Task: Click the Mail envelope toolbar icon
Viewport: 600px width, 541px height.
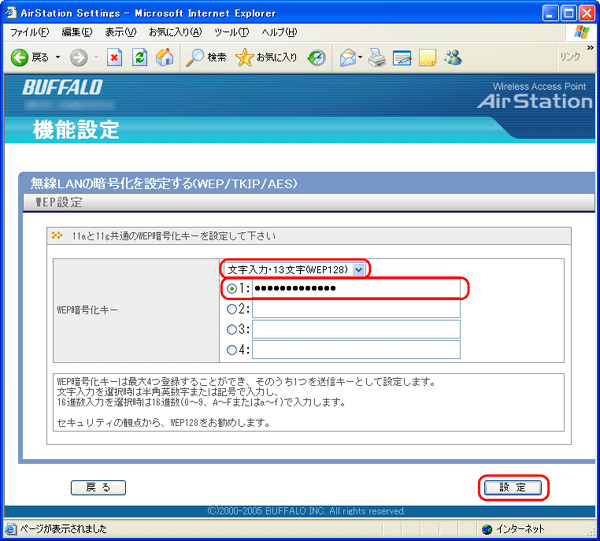Action: click(x=347, y=57)
